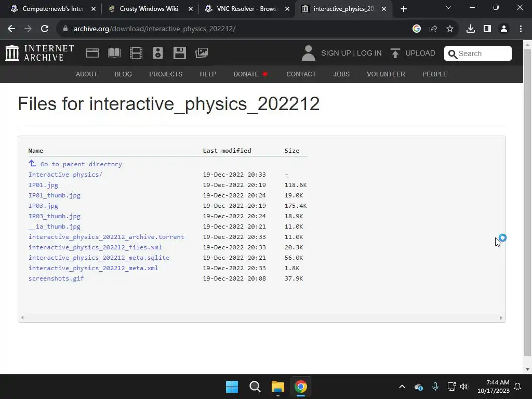Image resolution: width=532 pixels, height=399 pixels.
Task: Download interactive_physics_202212_archive.torrent
Action: coord(106,237)
